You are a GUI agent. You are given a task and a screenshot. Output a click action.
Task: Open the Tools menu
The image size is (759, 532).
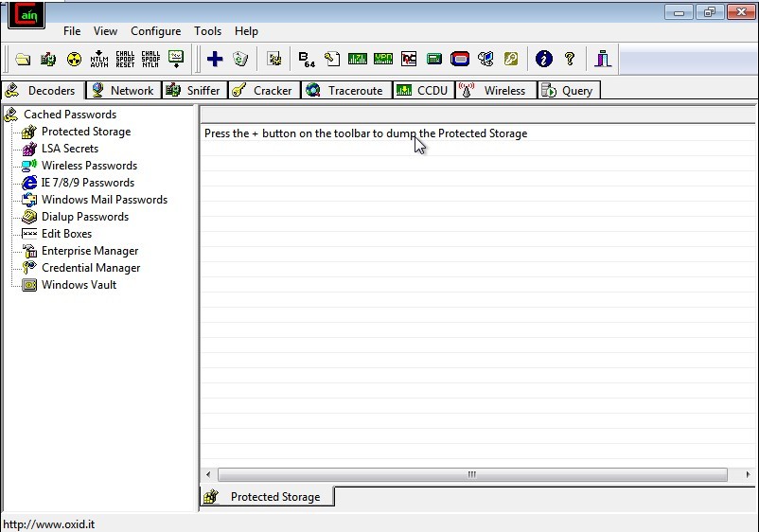coord(207,31)
